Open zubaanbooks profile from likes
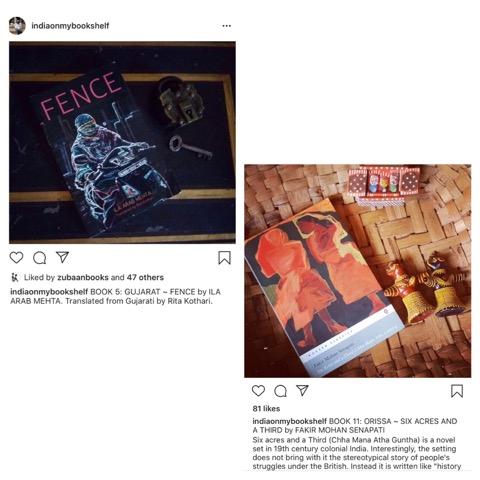 click(83, 277)
